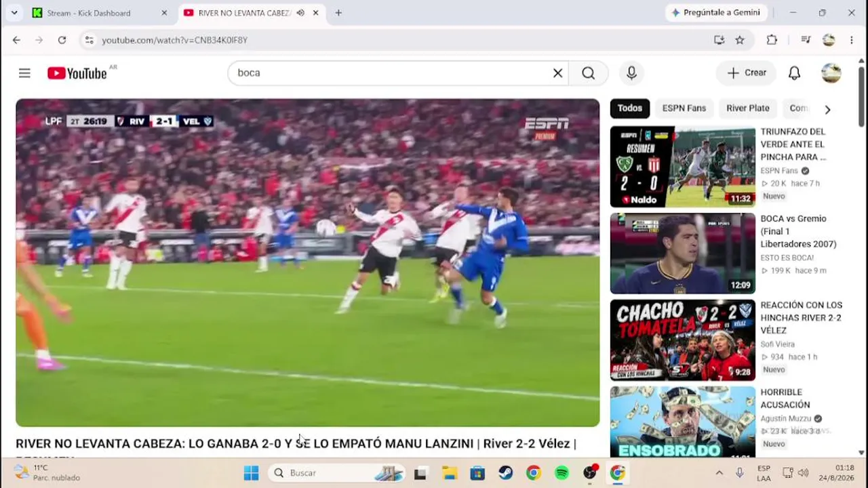
Task: Open the Ensobrado video thumbnail
Action: click(682, 422)
